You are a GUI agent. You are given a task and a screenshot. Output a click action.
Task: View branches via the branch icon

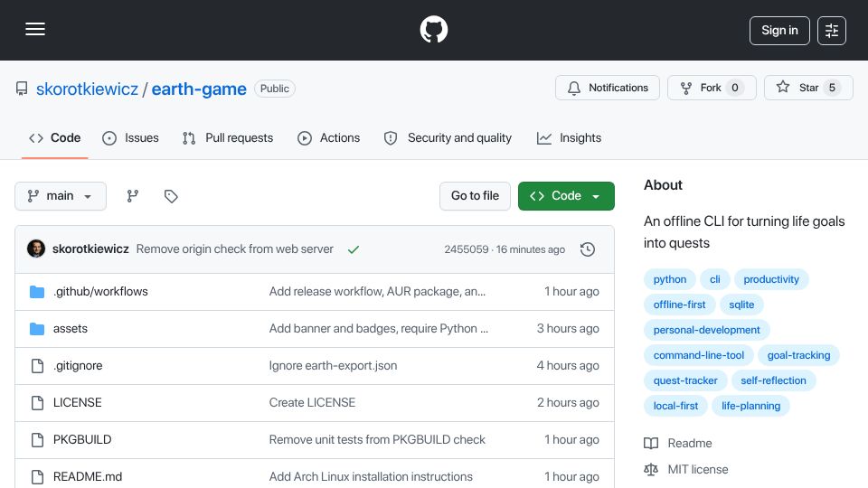tap(132, 196)
